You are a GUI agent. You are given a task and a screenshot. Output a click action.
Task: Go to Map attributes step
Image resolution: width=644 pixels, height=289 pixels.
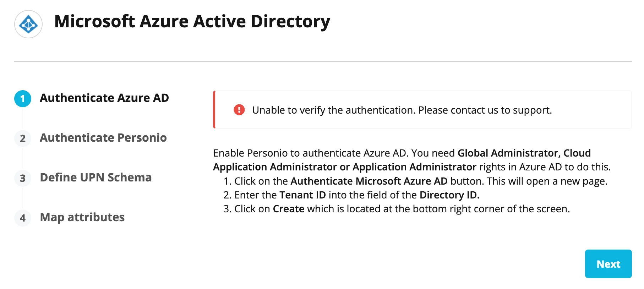point(82,217)
